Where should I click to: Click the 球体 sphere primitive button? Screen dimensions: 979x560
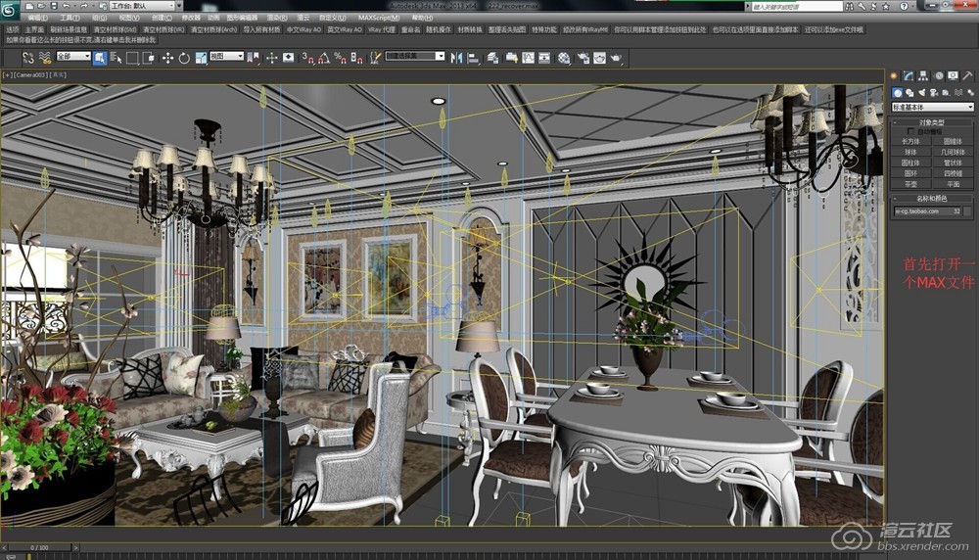coord(910,153)
